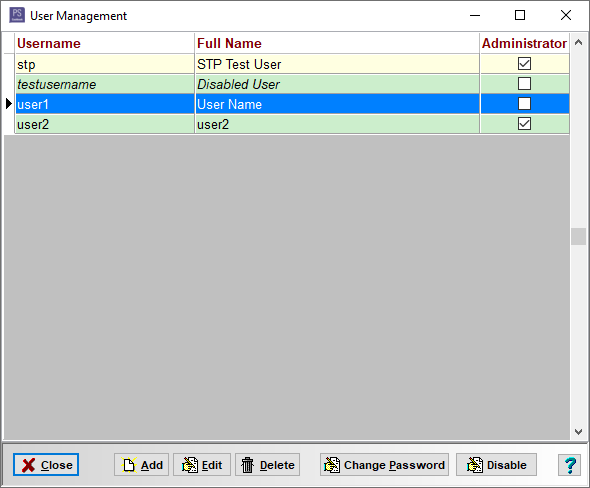Click the scrollbar down arrow
The width and height of the screenshot is (590, 488).
click(x=578, y=432)
